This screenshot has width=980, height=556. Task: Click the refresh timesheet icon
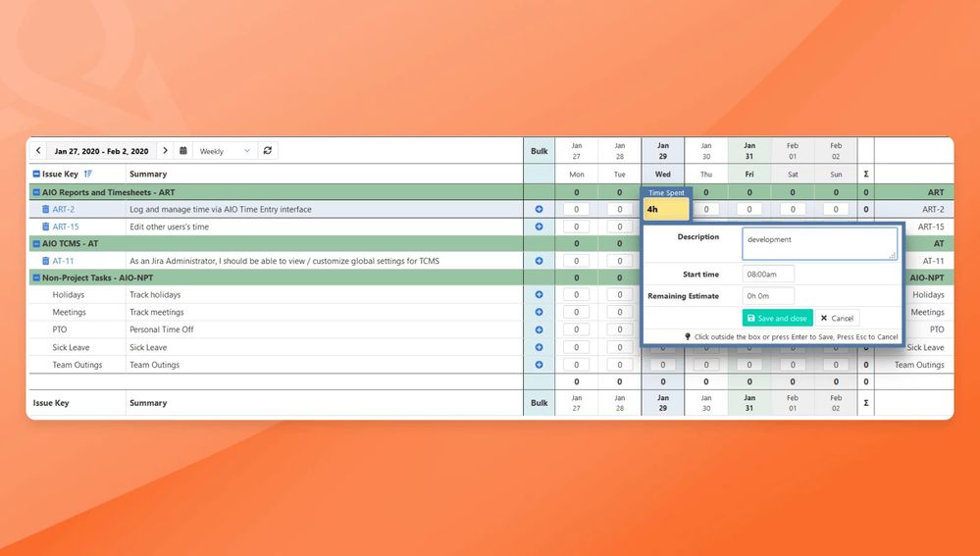(268, 151)
